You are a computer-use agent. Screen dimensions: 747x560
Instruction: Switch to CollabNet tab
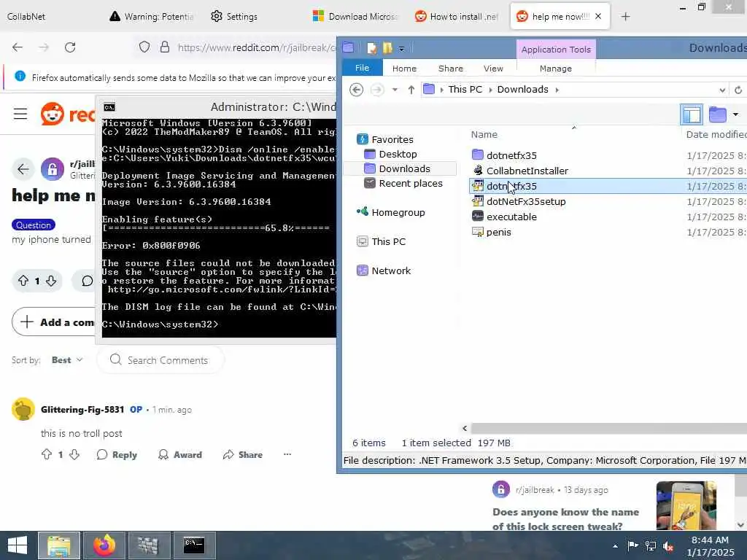(26, 17)
